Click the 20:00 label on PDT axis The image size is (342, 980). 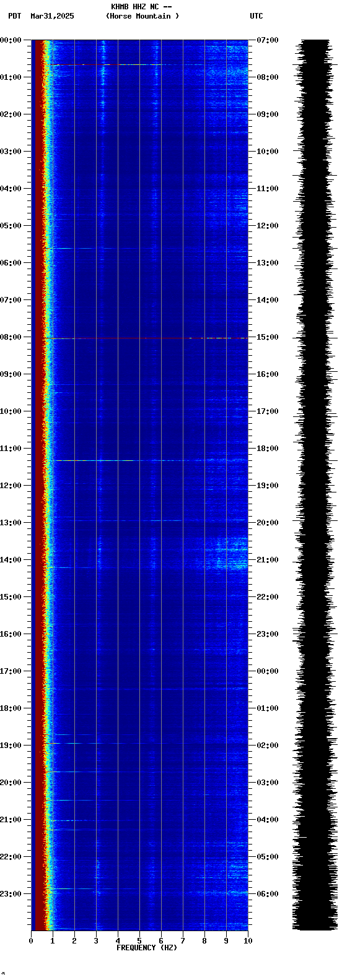[11, 783]
